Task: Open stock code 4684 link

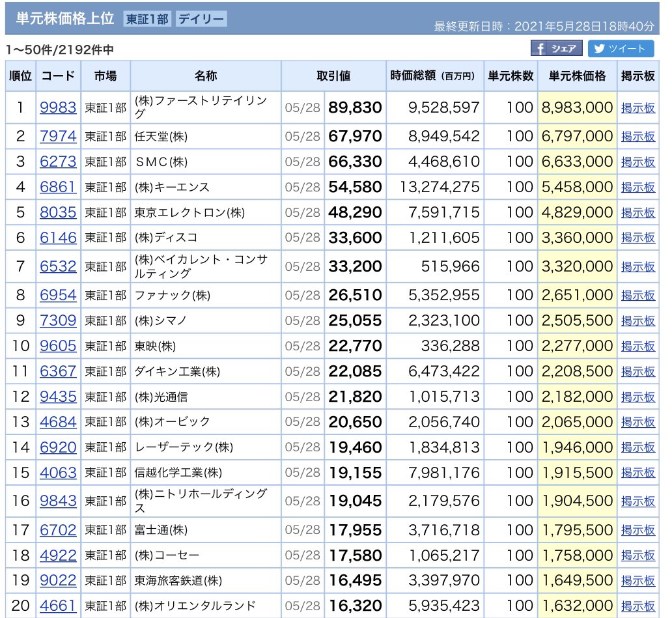Action: coord(58,422)
